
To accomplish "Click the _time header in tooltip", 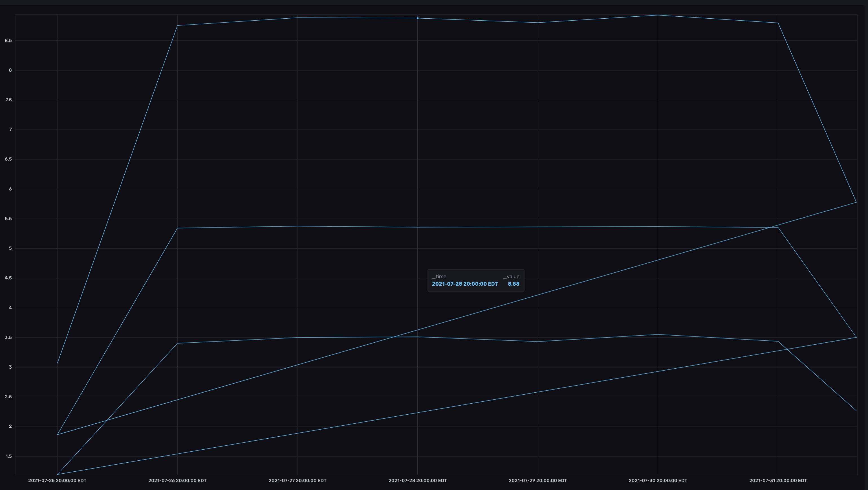I will coord(439,277).
